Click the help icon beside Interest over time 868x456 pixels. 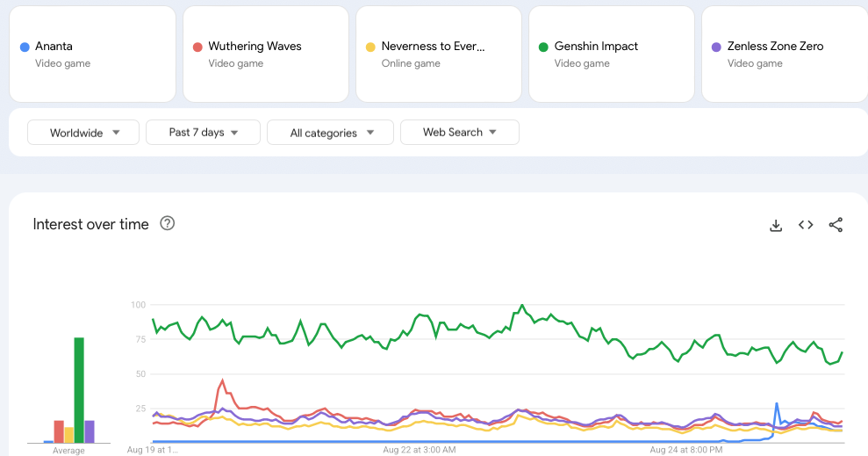pyautogui.click(x=167, y=223)
